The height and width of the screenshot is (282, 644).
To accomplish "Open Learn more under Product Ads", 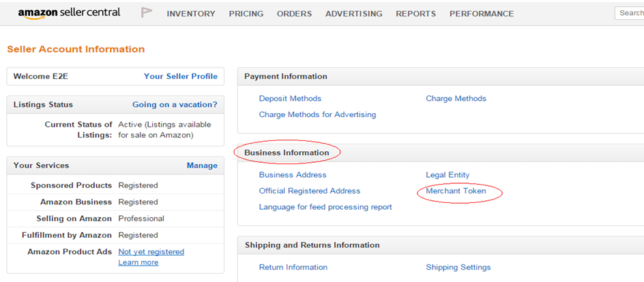I will point(138,262).
